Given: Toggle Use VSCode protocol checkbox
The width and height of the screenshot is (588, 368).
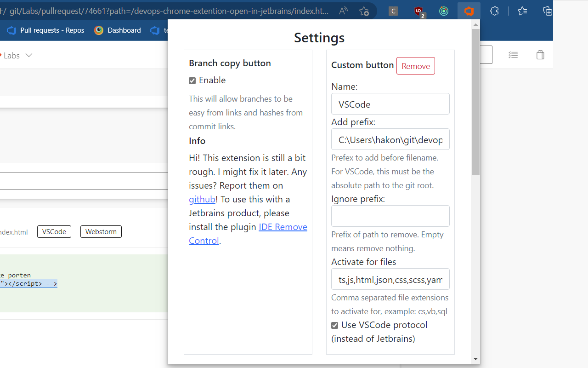Looking at the screenshot, I should pos(335,326).
